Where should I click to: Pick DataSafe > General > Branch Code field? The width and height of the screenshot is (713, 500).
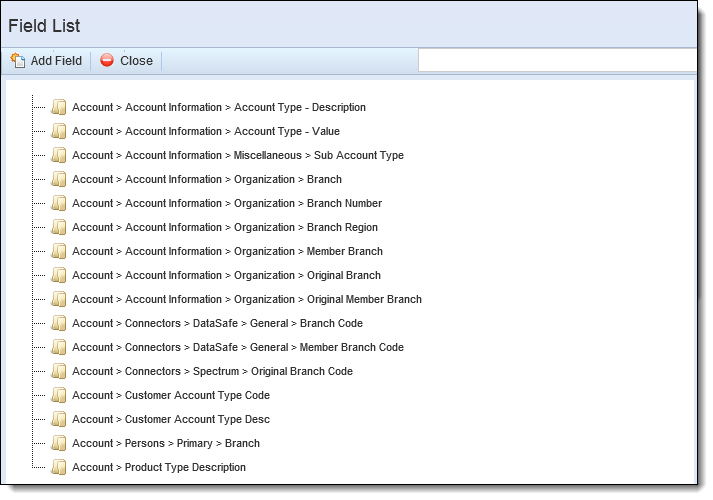tap(217, 323)
